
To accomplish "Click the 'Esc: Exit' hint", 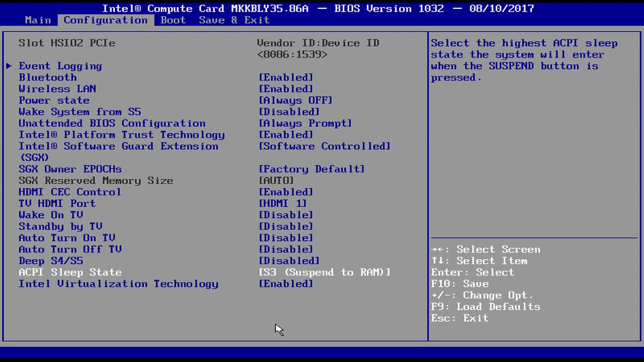I will click(x=460, y=318).
